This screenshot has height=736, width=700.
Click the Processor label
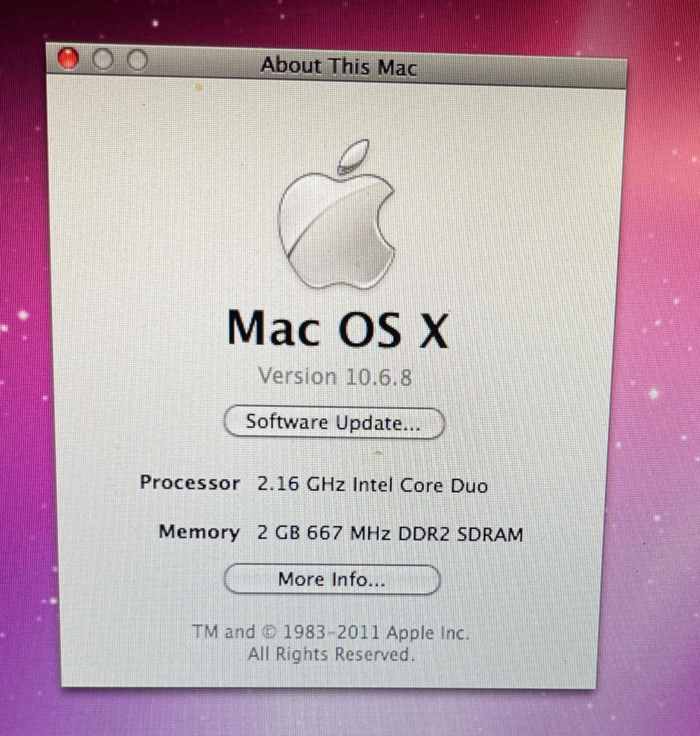pos(190,483)
